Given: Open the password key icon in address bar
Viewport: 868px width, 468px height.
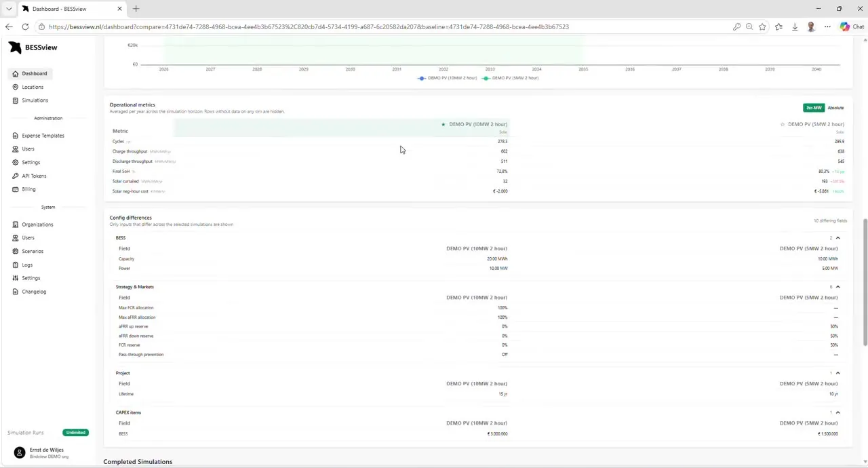Looking at the screenshot, I should [x=736, y=26].
